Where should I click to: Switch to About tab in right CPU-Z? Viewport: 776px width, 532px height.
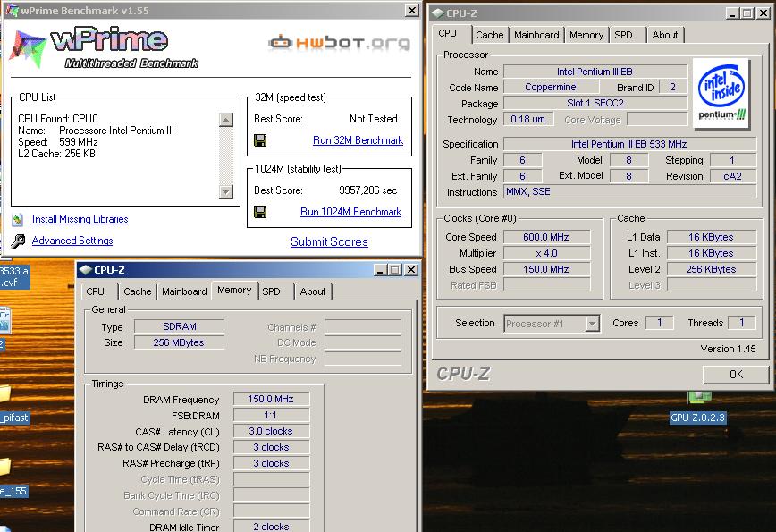point(664,35)
